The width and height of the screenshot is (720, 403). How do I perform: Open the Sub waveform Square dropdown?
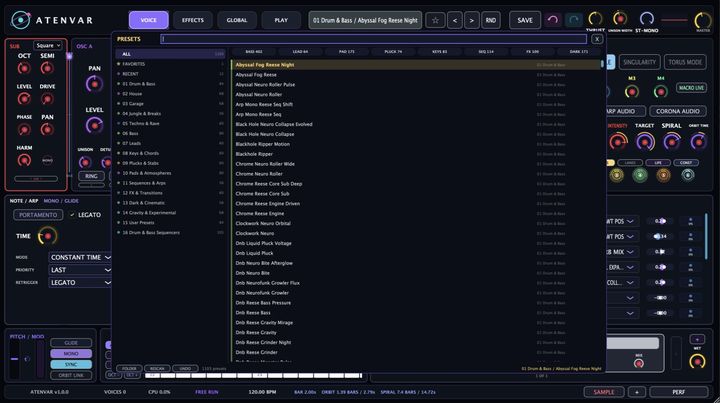point(48,45)
